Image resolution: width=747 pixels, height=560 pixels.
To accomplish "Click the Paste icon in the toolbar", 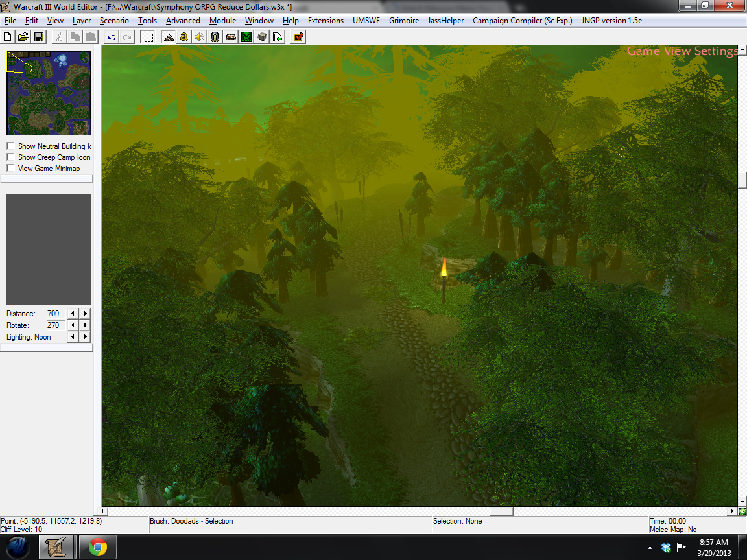I will 91,37.
